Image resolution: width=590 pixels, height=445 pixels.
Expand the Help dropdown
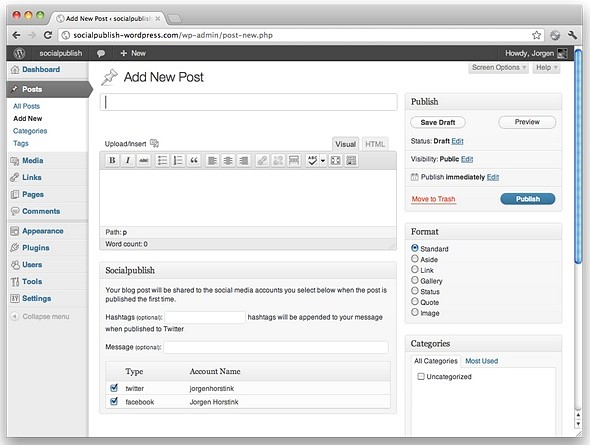point(546,68)
